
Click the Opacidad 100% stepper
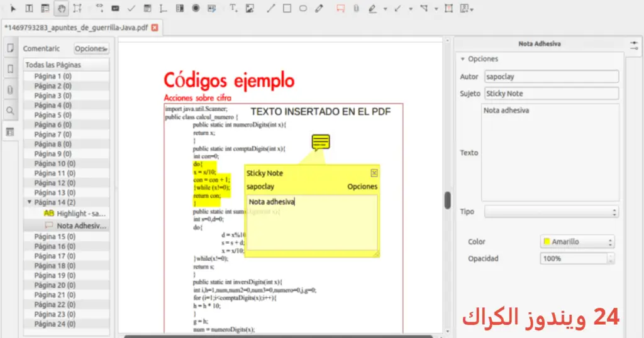click(x=611, y=258)
